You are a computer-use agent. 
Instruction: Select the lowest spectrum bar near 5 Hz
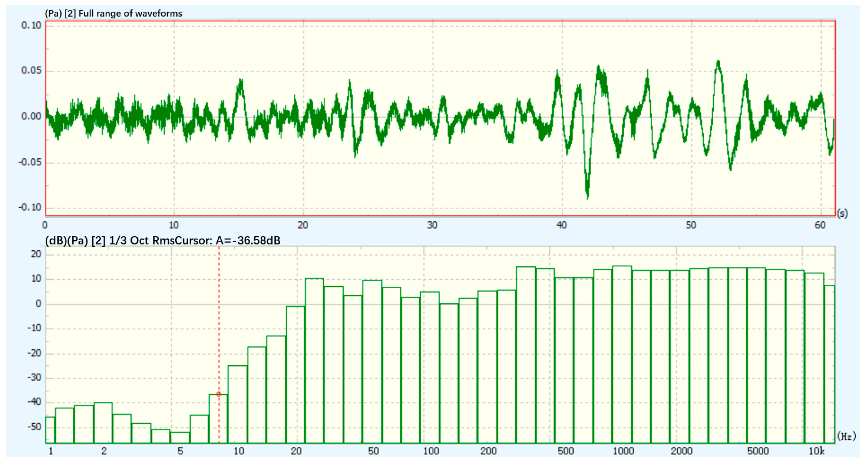pos(180,437)
